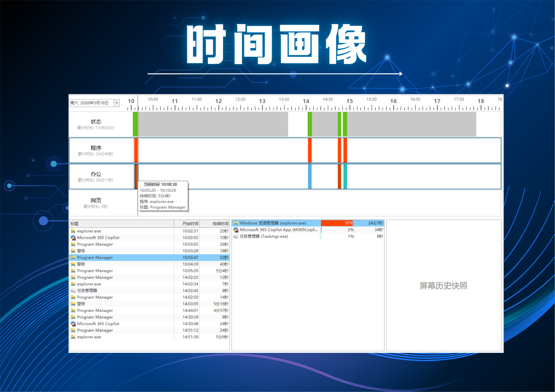Select the 办公 timeline row label
The image size is (555, 392).
(96, 174)
